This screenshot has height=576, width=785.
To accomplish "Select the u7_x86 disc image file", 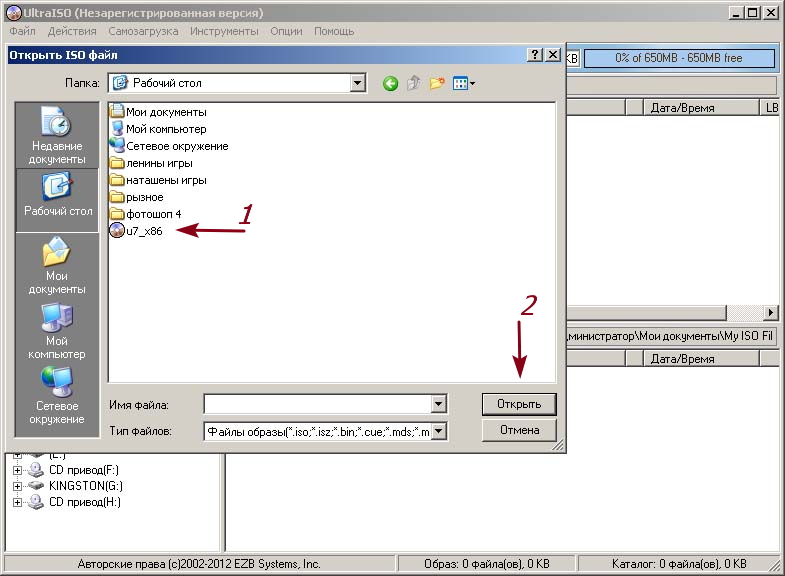I will coord(136,231).
